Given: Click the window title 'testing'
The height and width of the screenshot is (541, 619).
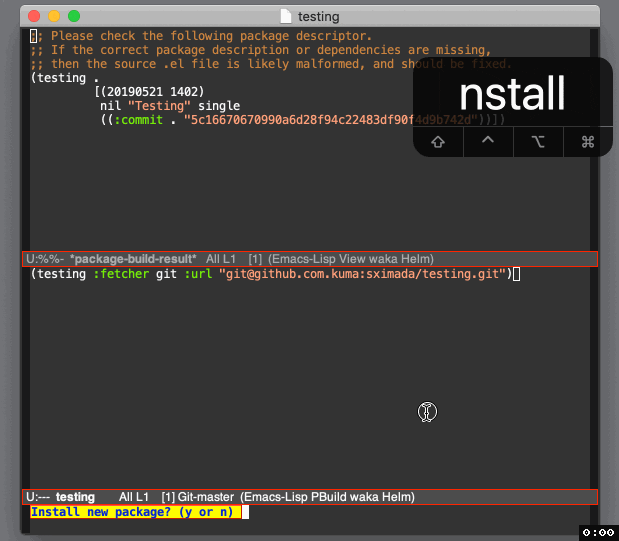Looking at the screenshot, I should point(319,17).
